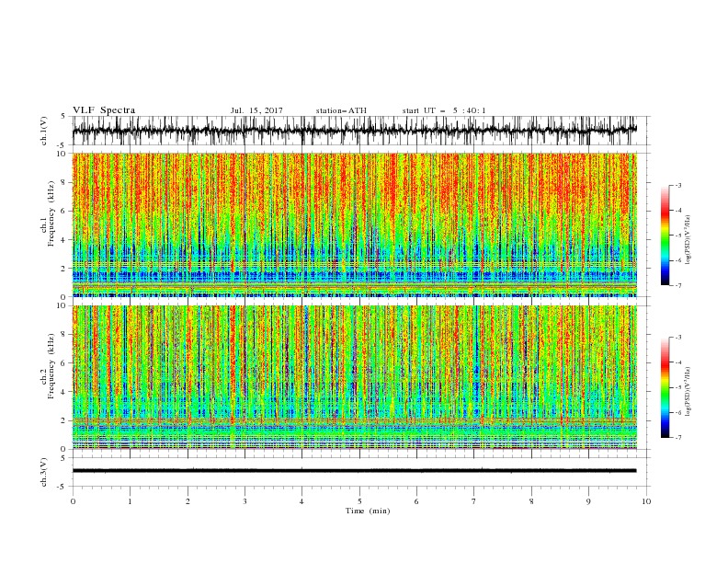Click the ch.2 frequency axis "8" tick label
This screenshot has height=563, width=728.
[63, 335]
